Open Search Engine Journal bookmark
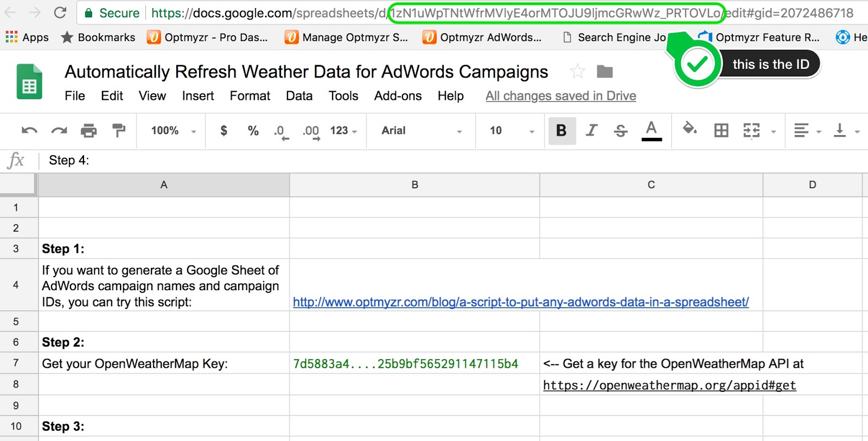This screenshot has width=868, height=441. coord(614,37)
